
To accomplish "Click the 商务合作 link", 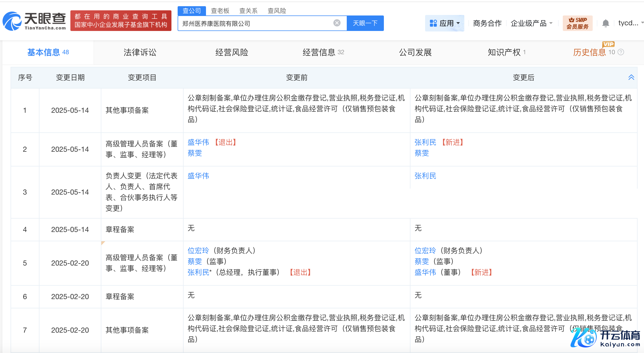I will 487,23.
